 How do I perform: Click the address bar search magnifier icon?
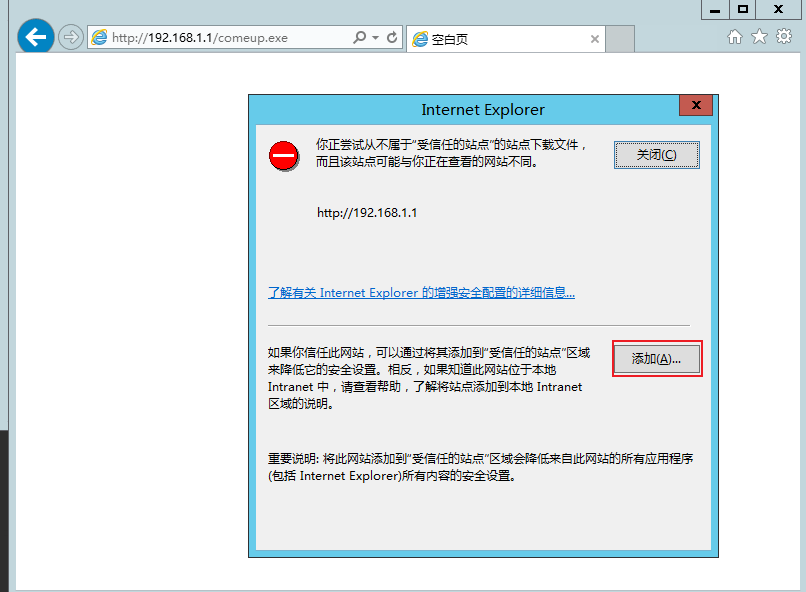pyautogui.click(x=359, y=38)
